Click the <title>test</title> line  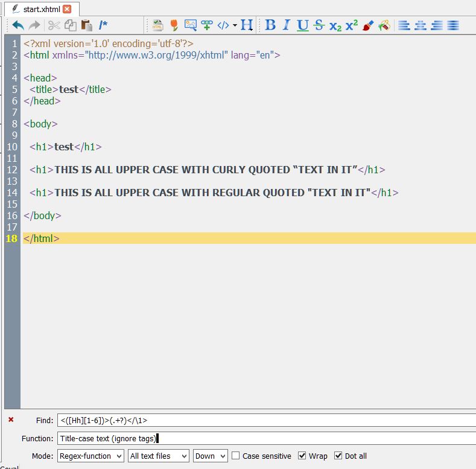pyautogui.click(x=71, y=89)
